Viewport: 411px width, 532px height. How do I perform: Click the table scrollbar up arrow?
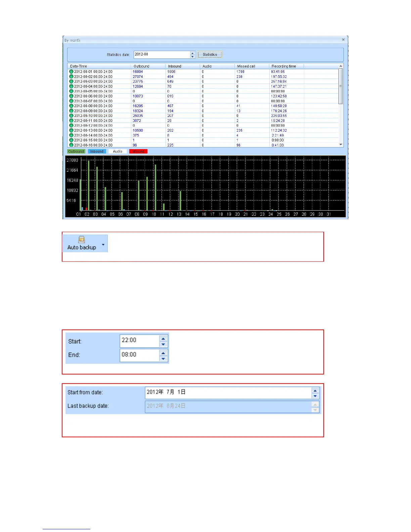(341, 66)
